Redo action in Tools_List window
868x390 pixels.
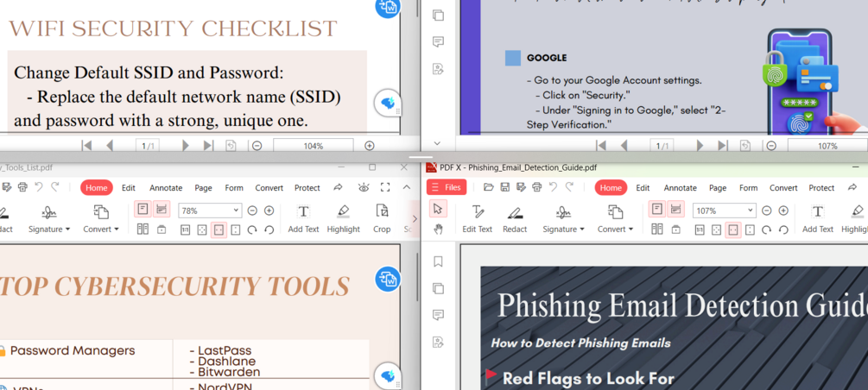pyautogui.click(x=54, y=187)
